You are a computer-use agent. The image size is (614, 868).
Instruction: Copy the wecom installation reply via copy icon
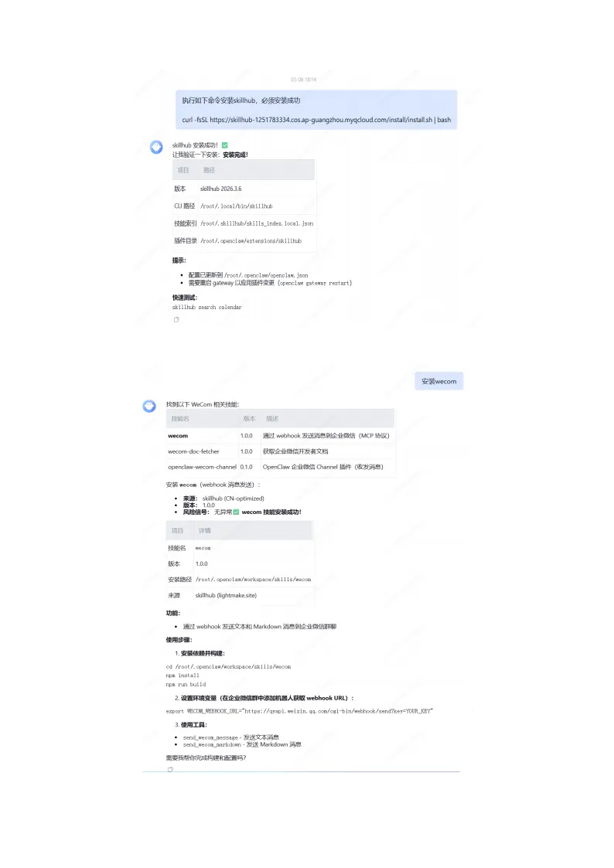[x=170, y=769]
